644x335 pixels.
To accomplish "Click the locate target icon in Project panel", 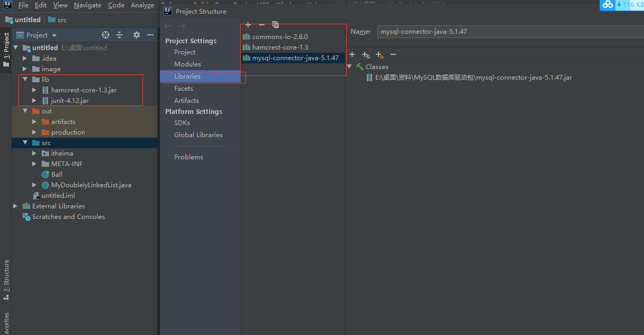I will coord(106,35).
